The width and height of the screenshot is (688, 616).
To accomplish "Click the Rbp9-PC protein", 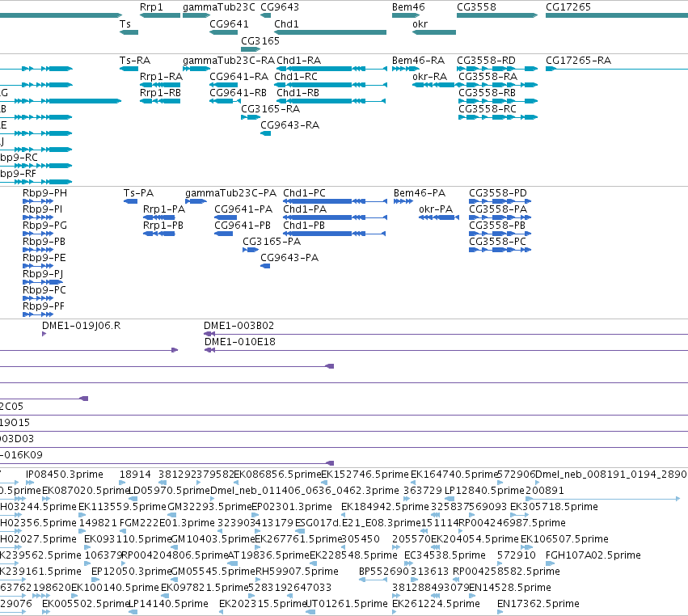I will click(38, 298).
